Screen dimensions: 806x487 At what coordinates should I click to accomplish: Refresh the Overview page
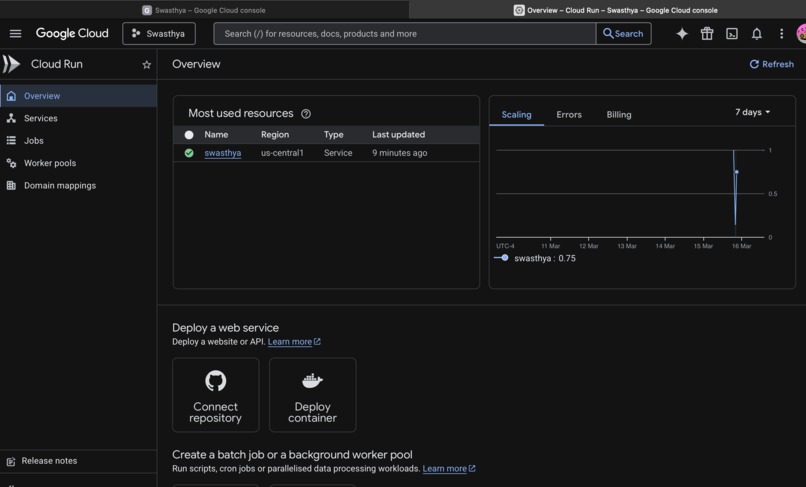point(772,64)
